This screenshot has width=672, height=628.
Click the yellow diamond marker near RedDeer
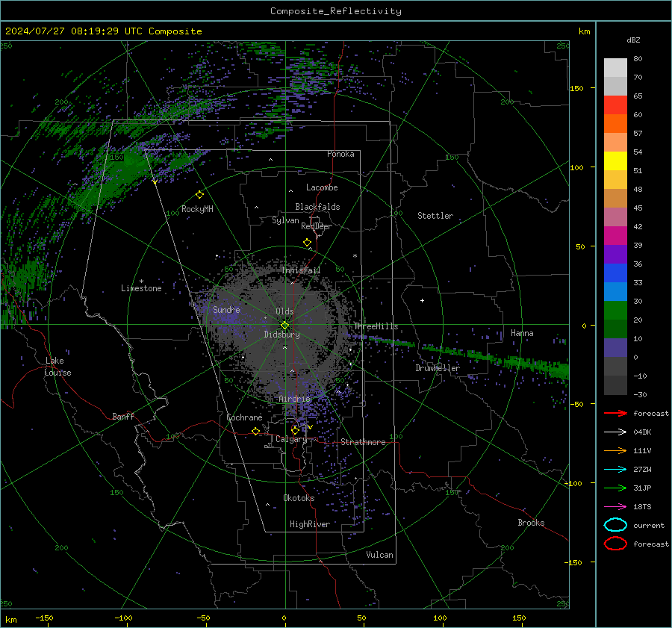[307, 243]
